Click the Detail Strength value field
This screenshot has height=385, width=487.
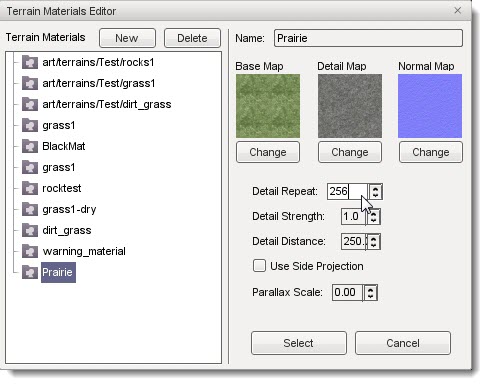click(353, 216)
